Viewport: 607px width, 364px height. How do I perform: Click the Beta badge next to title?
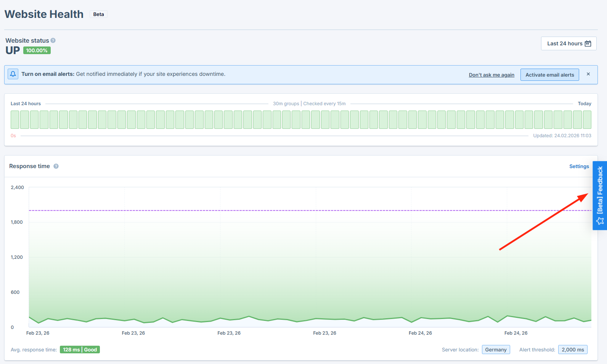98,14
